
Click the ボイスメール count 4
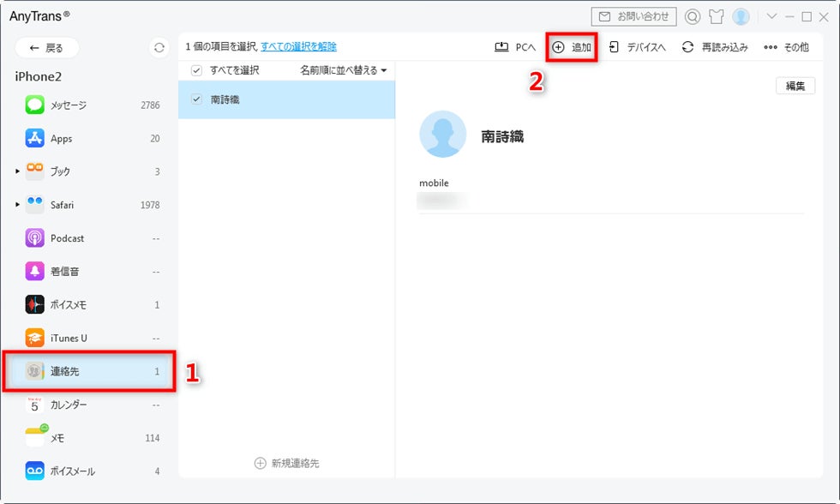coord(157,471)
